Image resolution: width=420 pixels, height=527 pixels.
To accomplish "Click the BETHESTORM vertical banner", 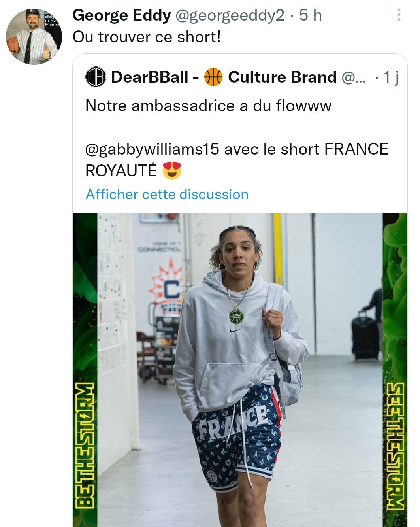I will pos(85,445).
